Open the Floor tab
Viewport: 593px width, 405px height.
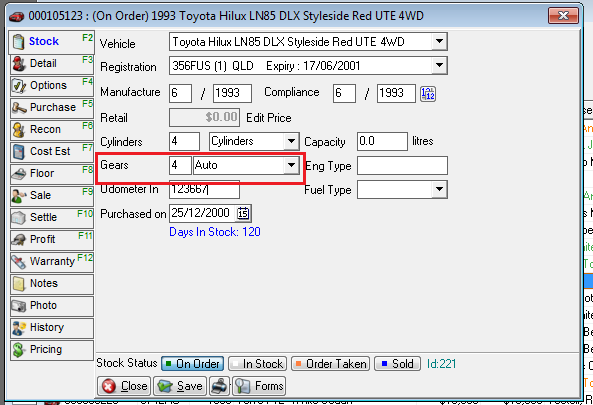[x=51, y=174]
